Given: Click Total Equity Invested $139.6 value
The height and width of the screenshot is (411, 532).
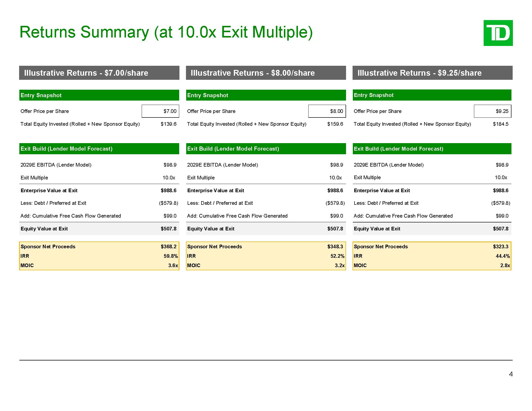Looking at the screenshot, I should (168, 124).
